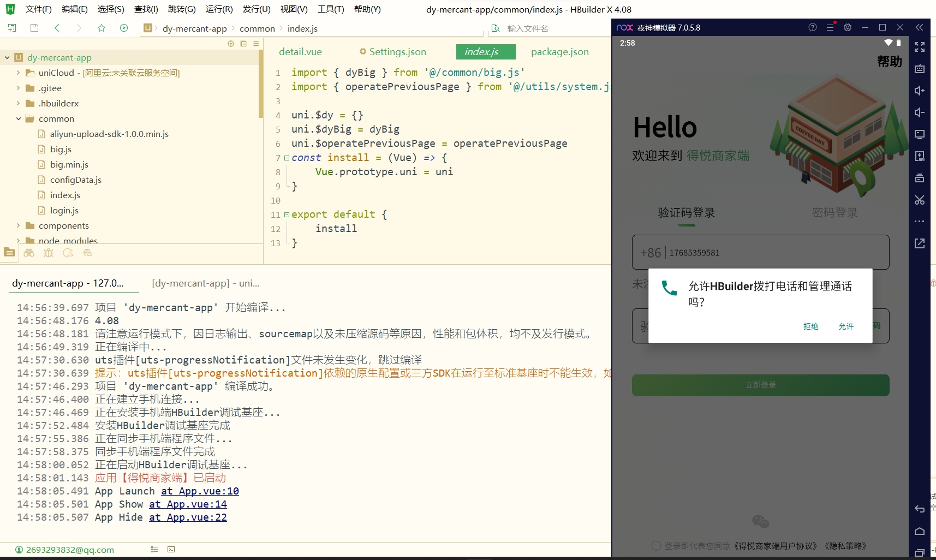Expand the components folder
The image size is (936, 560).
18,225
